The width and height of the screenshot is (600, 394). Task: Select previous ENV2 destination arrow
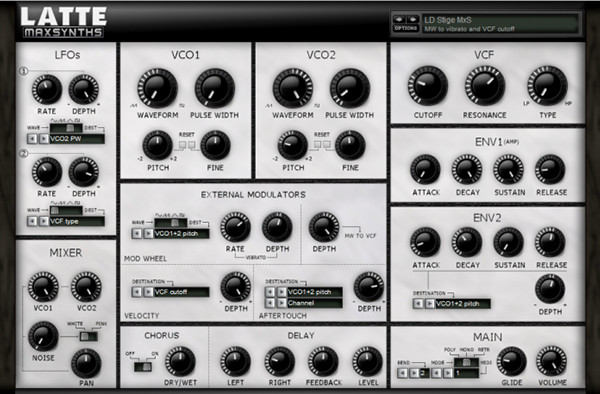418,304
